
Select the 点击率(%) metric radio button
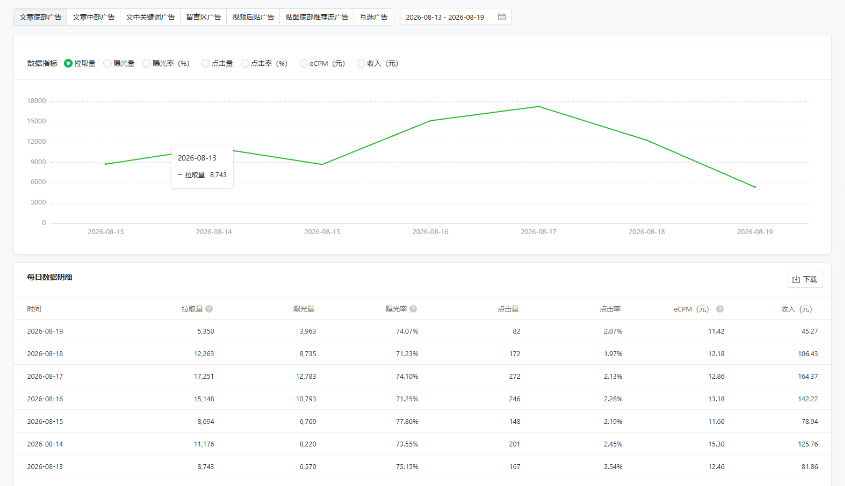pyautogui.click(x=245, y=64)
